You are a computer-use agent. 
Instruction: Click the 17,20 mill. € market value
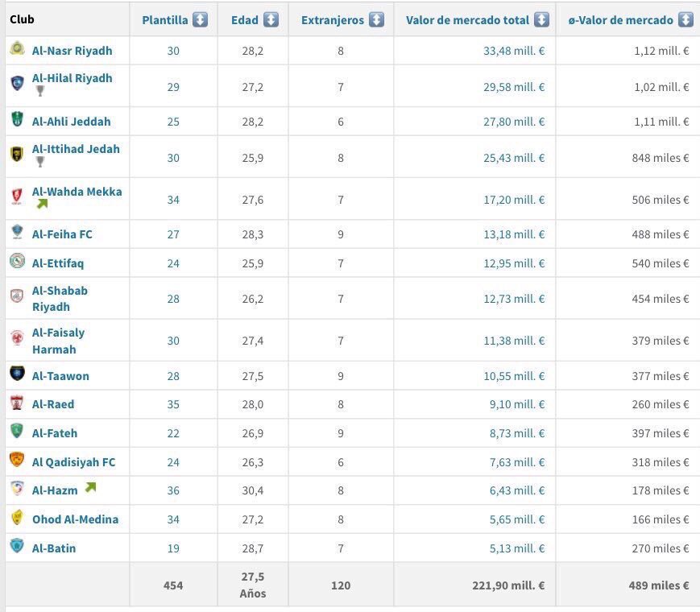(x=514, y=200)
